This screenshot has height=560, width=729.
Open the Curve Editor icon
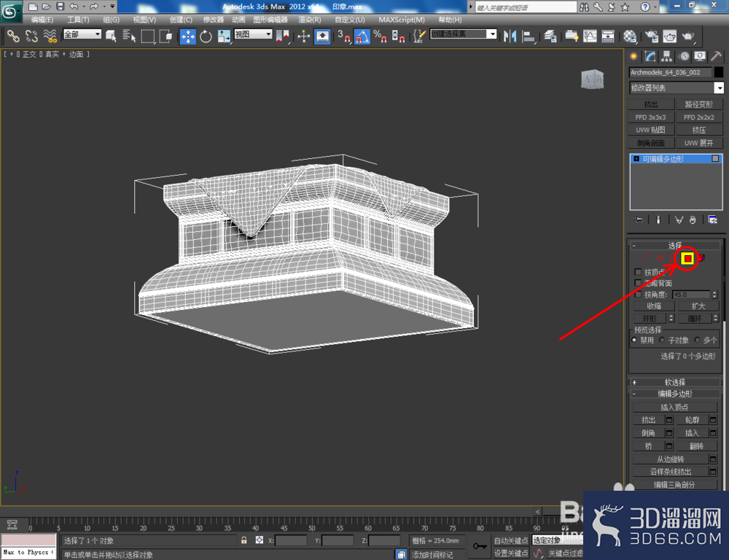(590, 36)
